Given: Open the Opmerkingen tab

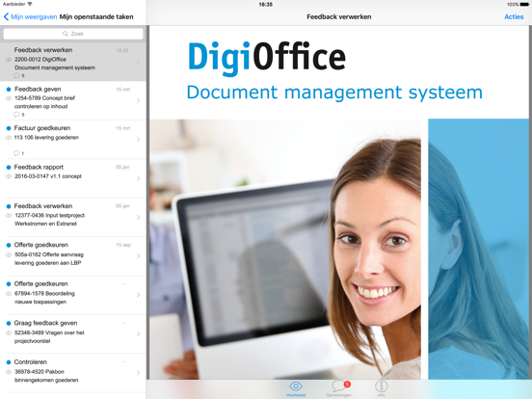Looking at the screenshot, I should 338,388.
